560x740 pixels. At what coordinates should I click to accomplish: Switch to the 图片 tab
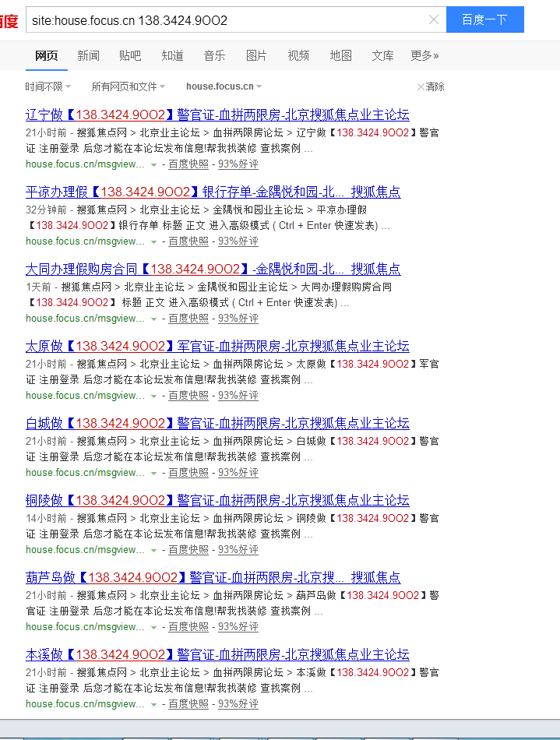257,55
